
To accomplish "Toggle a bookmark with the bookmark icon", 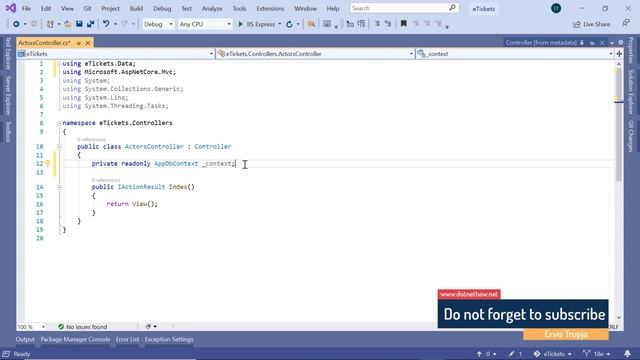I will coord(404,24).
